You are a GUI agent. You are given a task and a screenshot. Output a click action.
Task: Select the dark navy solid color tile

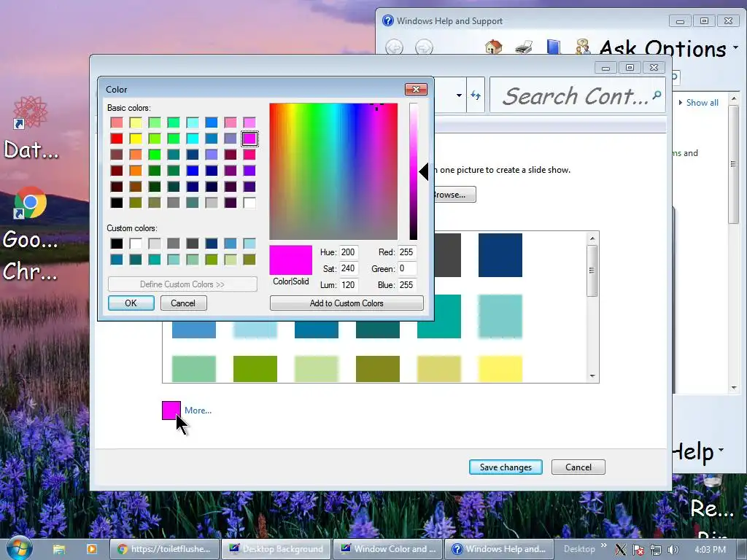500,254
